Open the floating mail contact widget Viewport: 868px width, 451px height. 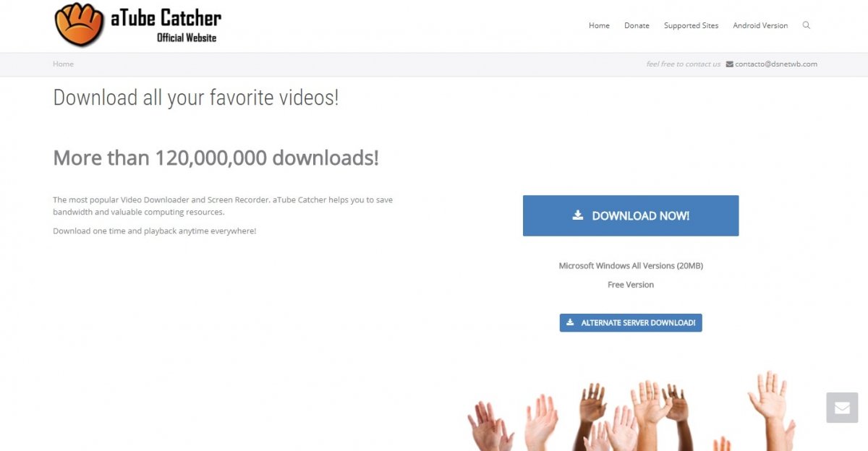point(842,408)
